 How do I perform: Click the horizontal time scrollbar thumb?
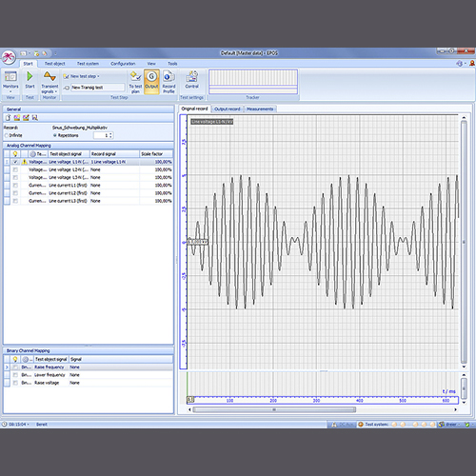[x=274, y=409]
